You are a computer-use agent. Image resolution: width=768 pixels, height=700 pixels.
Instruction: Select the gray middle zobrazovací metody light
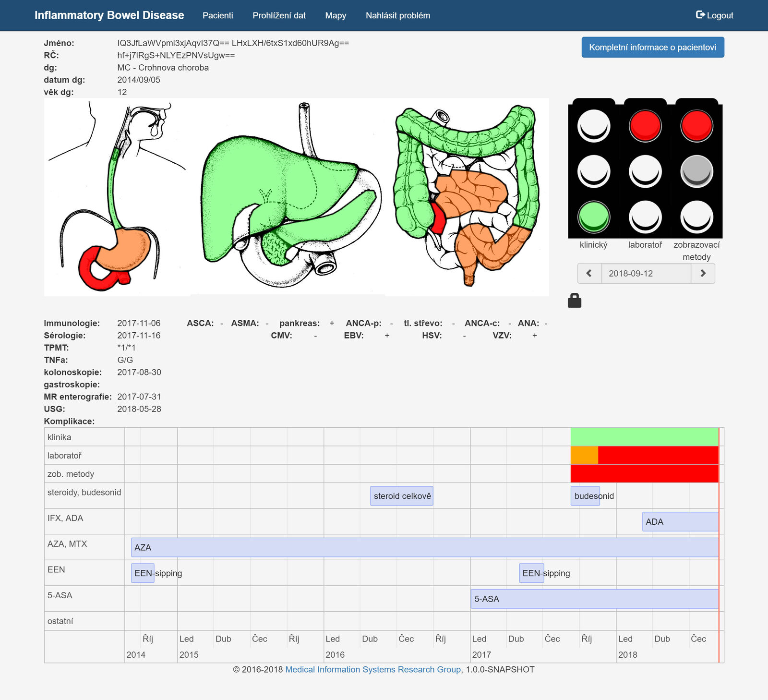click(x=696, y=171)
